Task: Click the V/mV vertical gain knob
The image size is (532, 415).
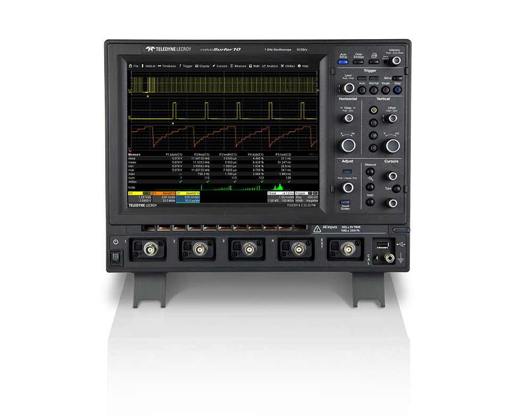Action: [393, 146]
